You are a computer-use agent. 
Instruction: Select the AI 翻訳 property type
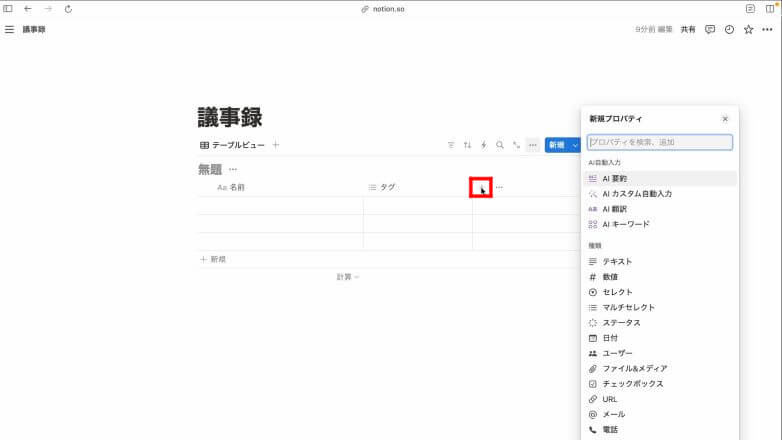click(x=659, y=209)
